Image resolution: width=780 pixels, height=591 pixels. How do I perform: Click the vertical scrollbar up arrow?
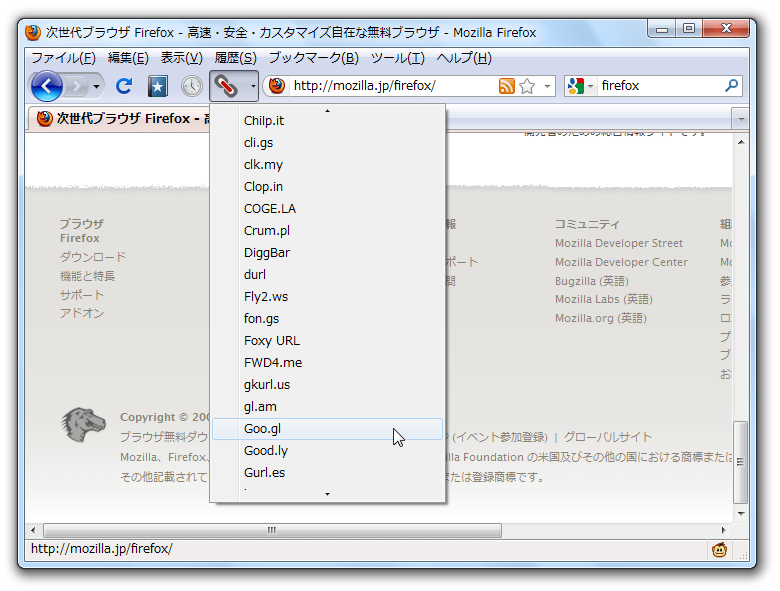coord(741,142)
